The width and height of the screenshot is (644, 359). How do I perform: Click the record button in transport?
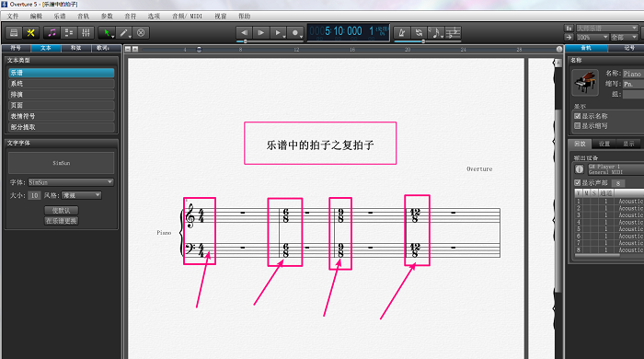click(295, 33)
